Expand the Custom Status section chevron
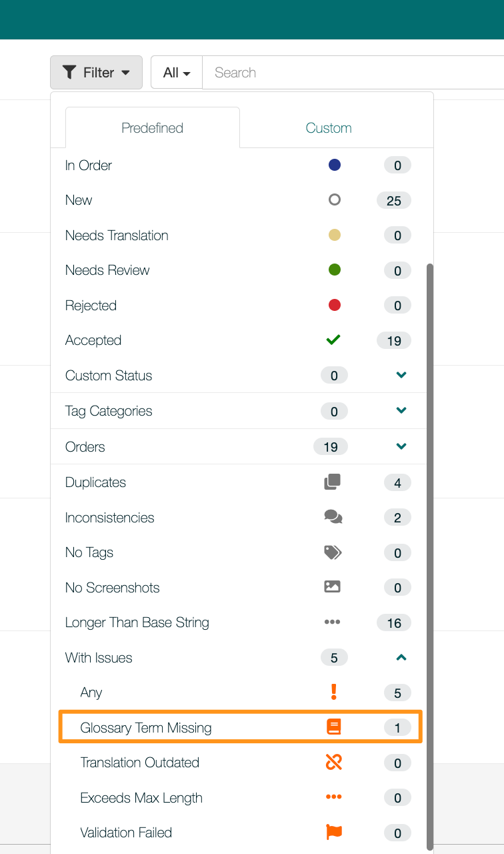 point(401,375)
